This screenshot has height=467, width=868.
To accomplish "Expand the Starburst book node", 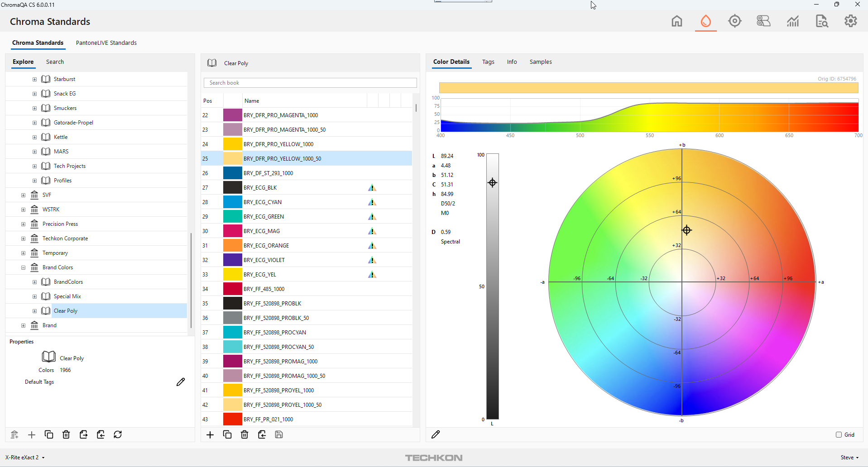I will [34, 79].
